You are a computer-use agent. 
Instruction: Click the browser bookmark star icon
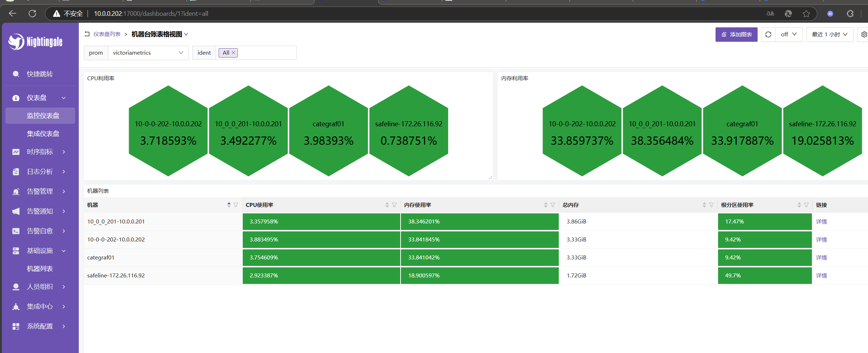806,14
